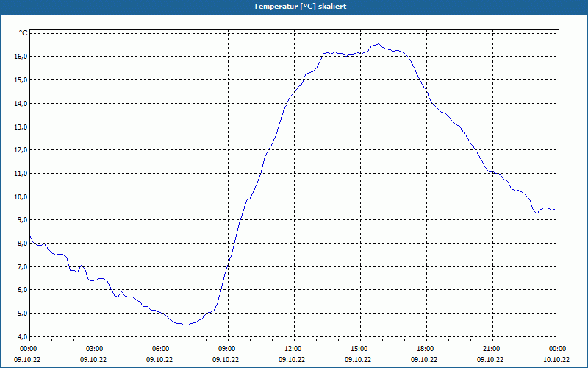The width and height of the screenshot is (588, 368).
Task: Pick the '09.10.22' date under 15:00
Action: pyautogui.click(x=358, y=359)
